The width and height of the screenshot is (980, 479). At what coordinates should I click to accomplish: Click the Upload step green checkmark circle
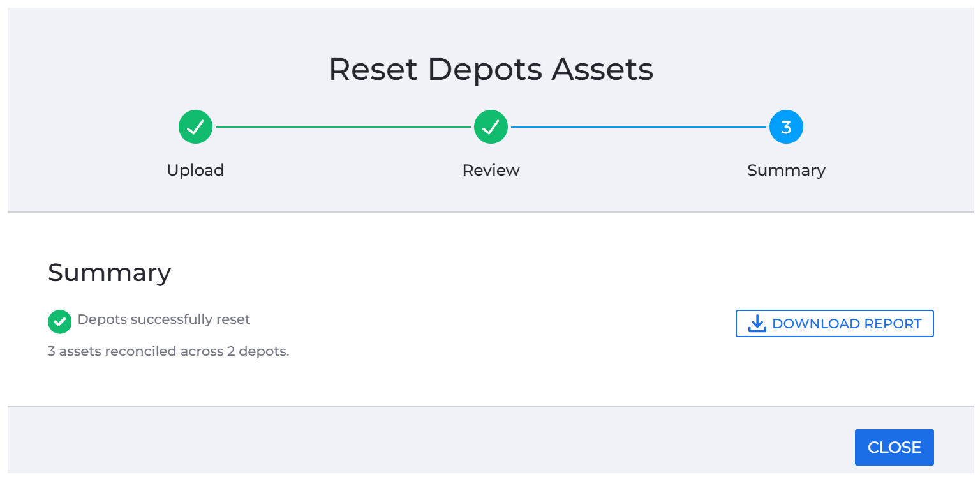click(195, 127)
